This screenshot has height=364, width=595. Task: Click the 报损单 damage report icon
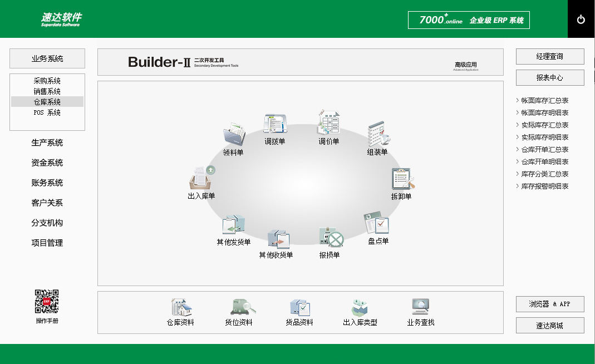tap(330, 238)
